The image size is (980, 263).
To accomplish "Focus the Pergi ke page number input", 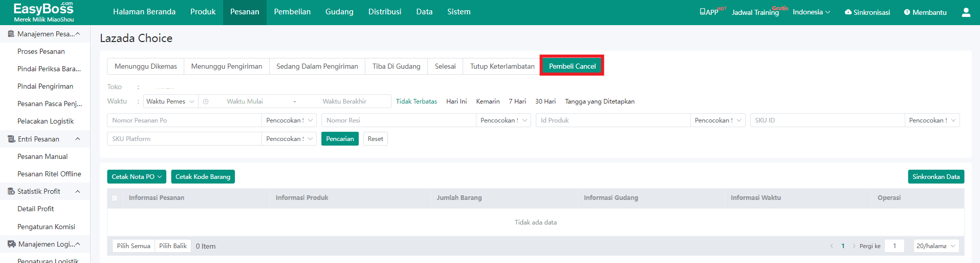I will click(x=895, y=246).
